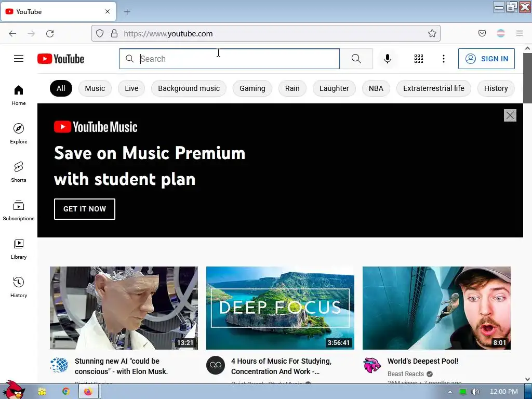Open Subscriptions in the sidebar
The width and height of the screenshot is (532, 399).
coord(19,211)
